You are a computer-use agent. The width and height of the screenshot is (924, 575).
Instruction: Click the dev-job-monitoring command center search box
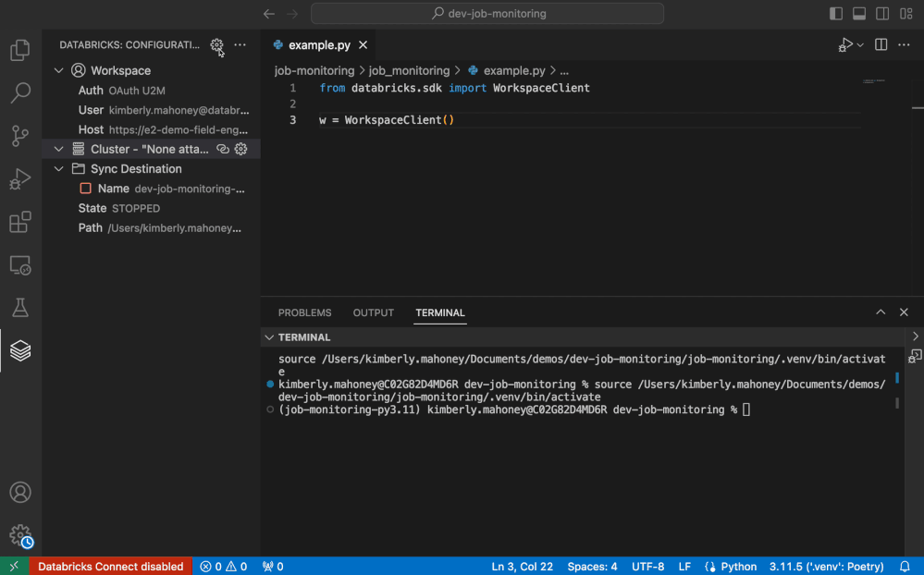click(487, 14)
